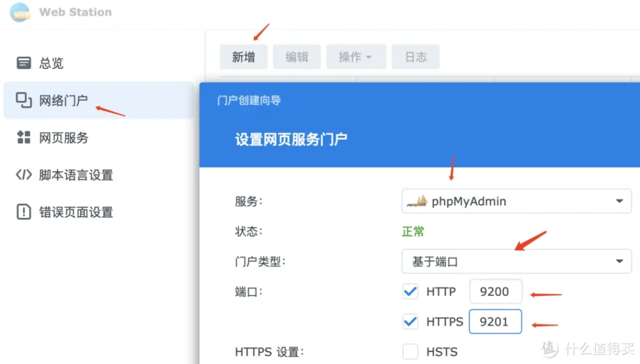The image size is (640, 364).
Task: Click the 脚本语言设置 code icon
Action: (x=24, y=175)
